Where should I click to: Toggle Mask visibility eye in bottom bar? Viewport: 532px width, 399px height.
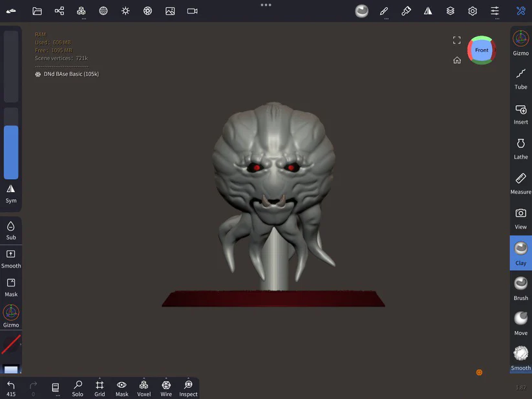point(122,389)
